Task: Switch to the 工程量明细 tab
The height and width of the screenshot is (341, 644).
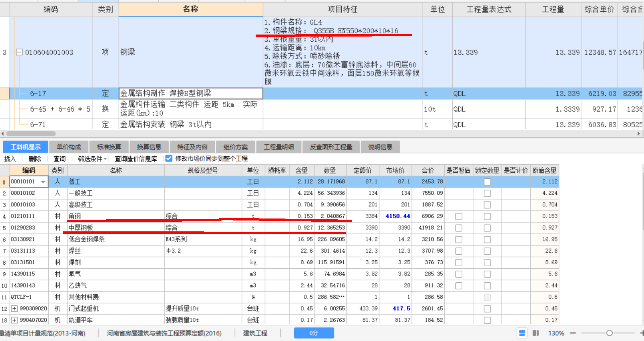Action: [279, 147]
